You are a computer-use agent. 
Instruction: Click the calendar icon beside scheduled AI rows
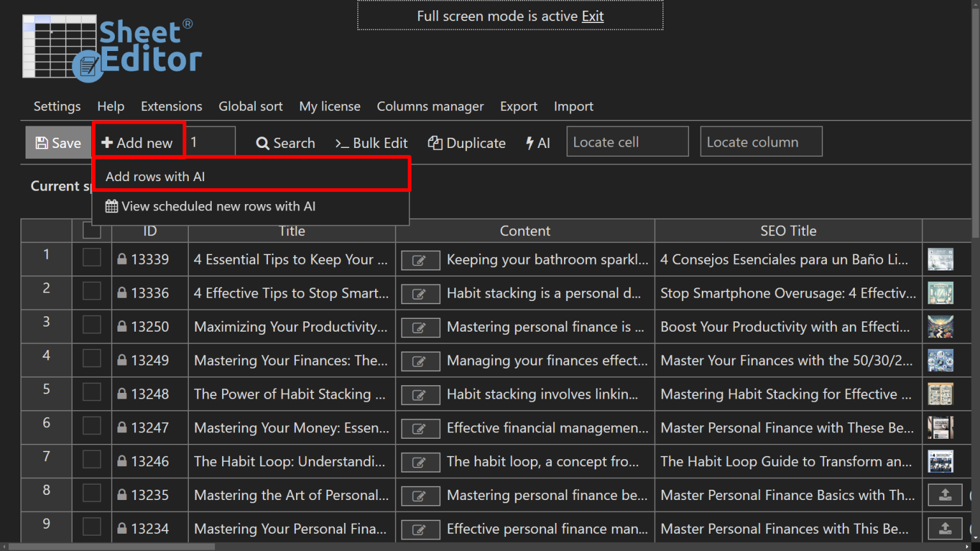click(x=111, y=206)
